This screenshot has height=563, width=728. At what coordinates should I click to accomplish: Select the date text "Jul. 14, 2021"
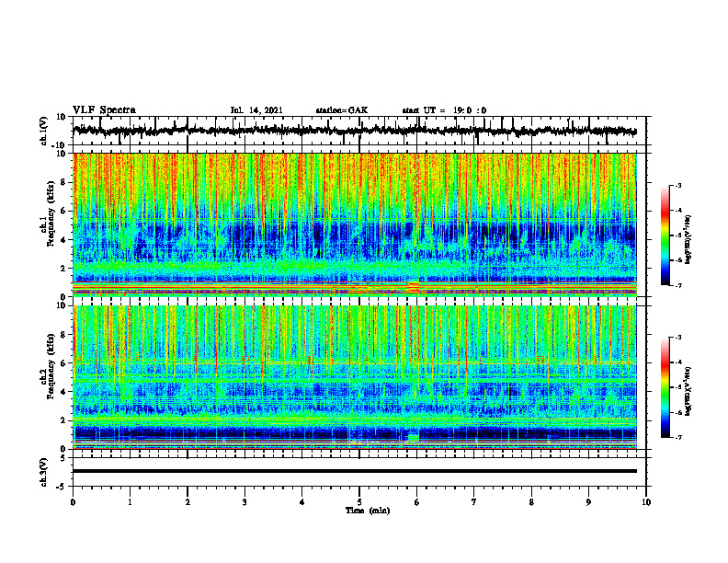click(x=256, y=110)
